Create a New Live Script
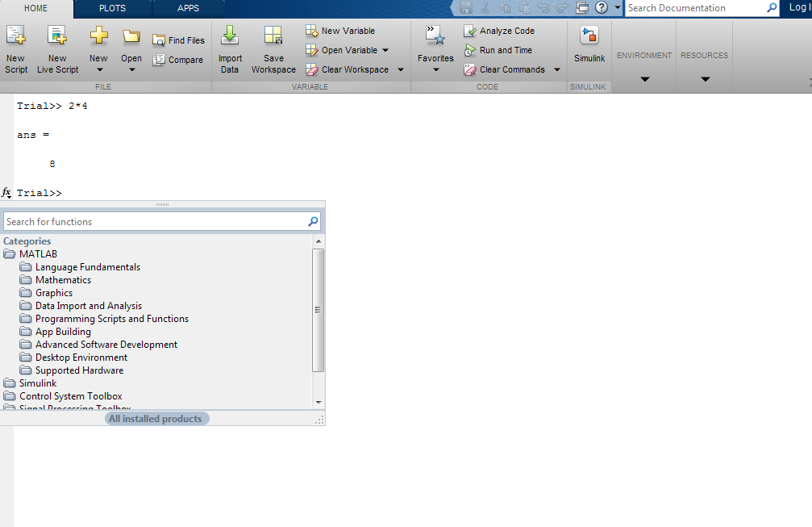 click(x=56, y=48)
